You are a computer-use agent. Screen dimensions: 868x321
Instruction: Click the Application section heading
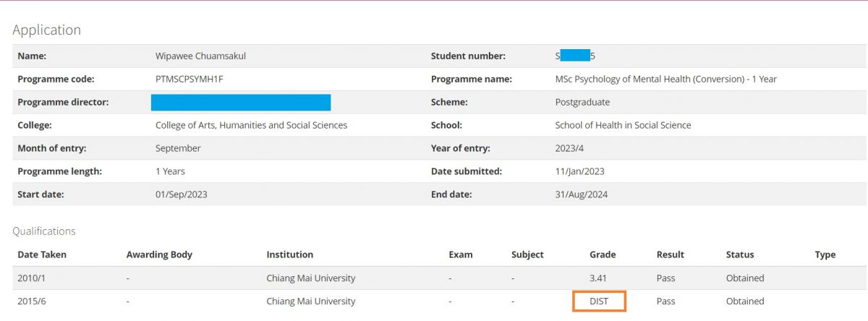tap(46, 30)
